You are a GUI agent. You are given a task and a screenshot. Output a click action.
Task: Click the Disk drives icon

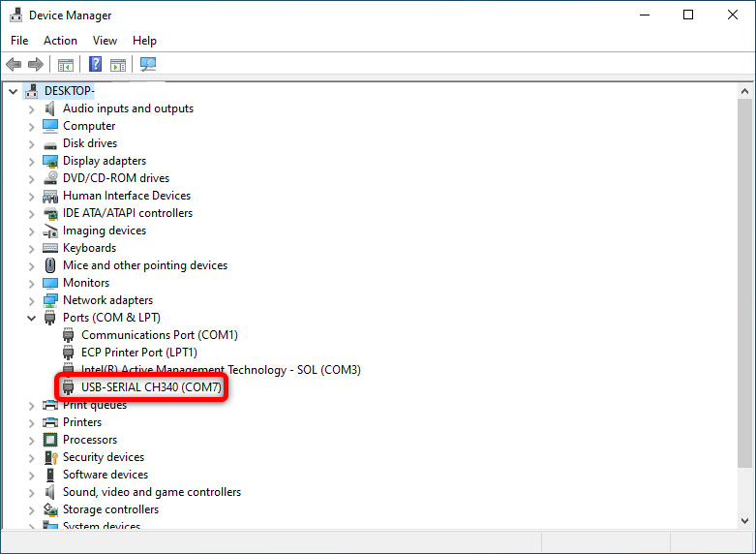click(51, 143)
